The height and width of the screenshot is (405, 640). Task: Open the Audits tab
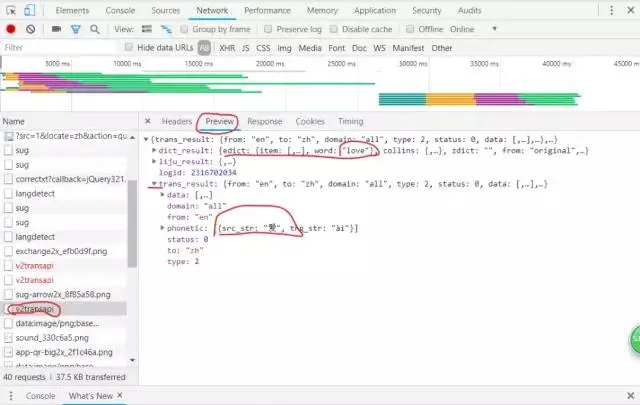click(469, 10)
